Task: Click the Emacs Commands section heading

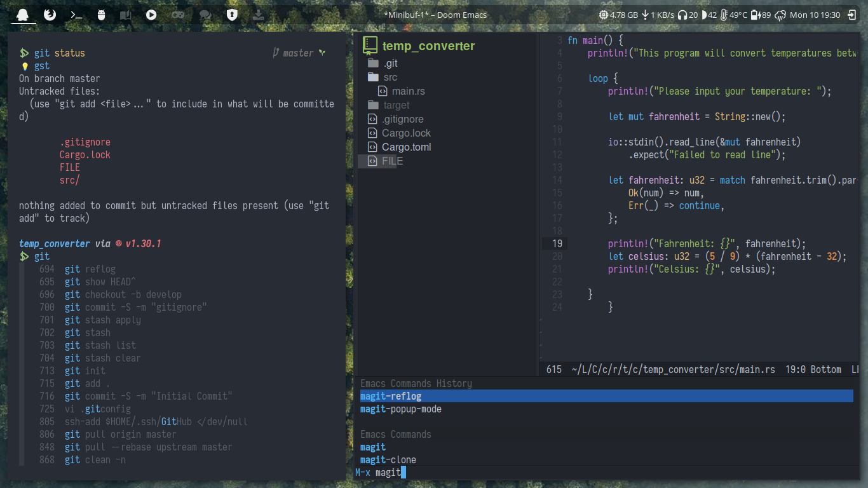Action: tap(396, 435)
